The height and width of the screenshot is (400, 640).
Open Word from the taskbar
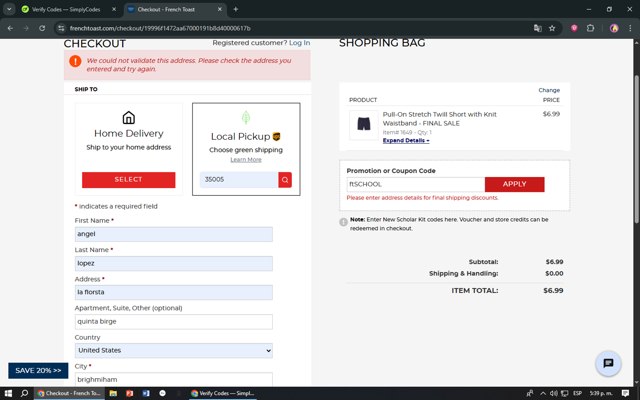(x=146, y=393)
